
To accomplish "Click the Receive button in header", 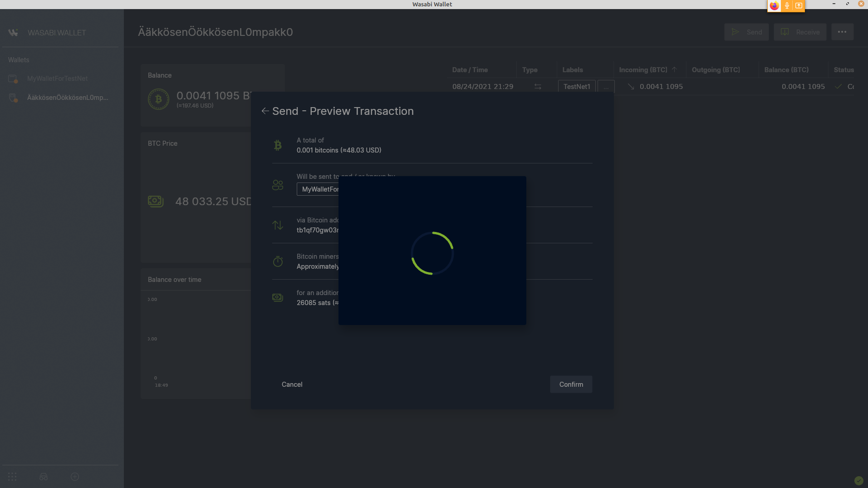I will pyautogui.click(x=800, y=32).
